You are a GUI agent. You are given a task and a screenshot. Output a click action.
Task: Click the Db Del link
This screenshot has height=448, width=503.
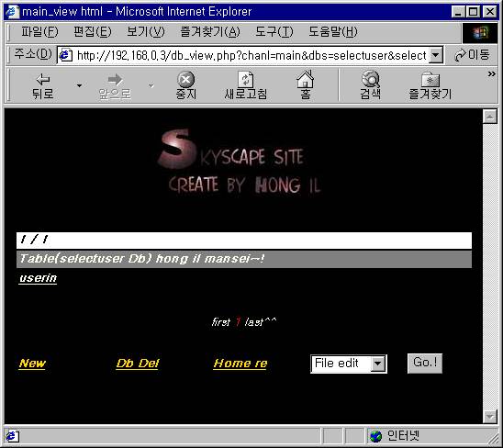138,364
